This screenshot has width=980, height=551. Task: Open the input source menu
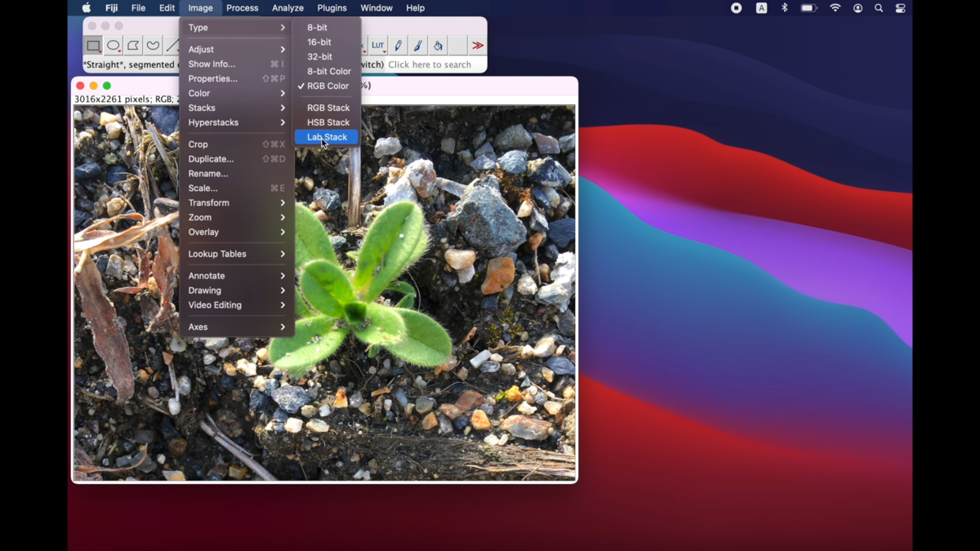tap(761, 8)
